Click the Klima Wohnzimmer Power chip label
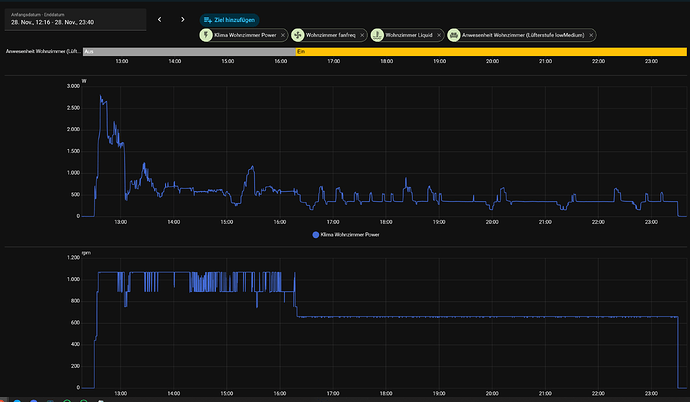The image size is (690, 402). pos(243,35)
